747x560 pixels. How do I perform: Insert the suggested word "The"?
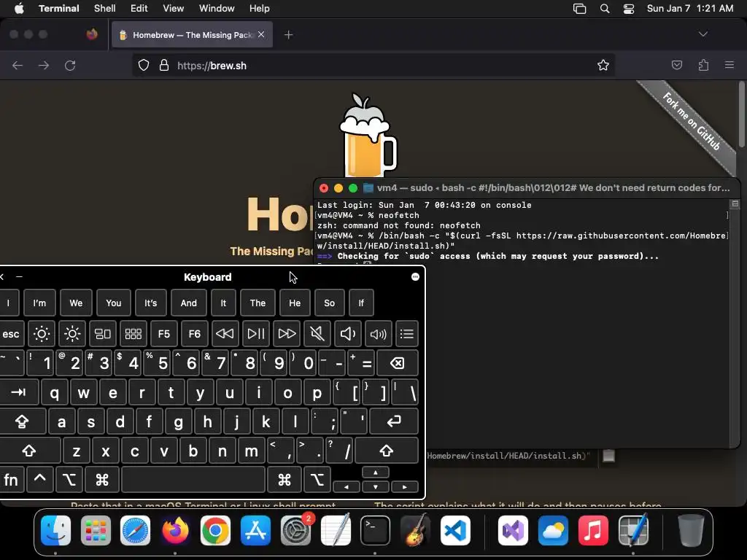tap(258, 303)
